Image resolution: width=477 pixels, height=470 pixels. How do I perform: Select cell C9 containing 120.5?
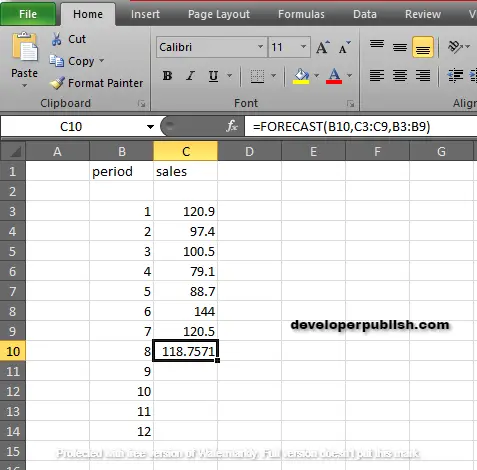pos(185,331)
